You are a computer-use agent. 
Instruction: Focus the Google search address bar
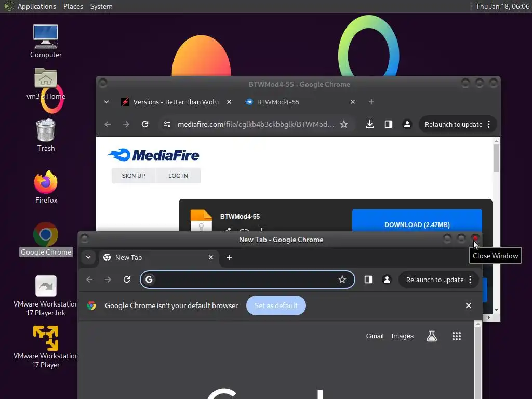point(247,280)
